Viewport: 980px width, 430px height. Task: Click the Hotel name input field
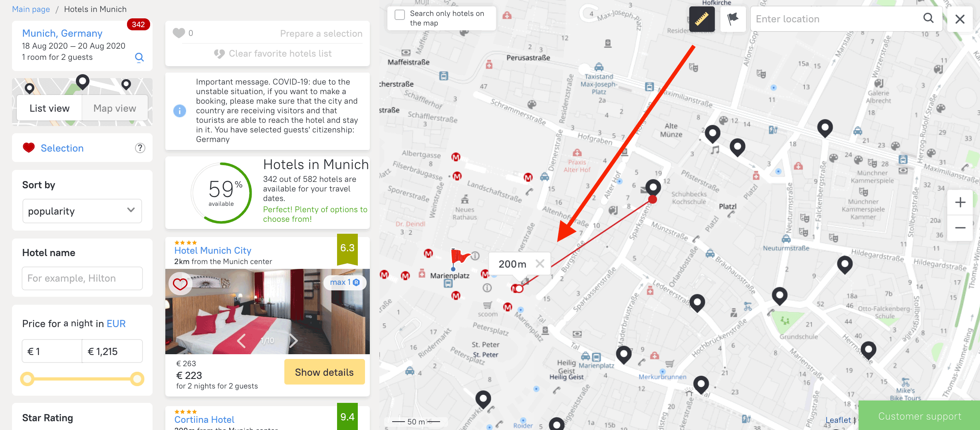pyautogui.click(x=82, y=278)
